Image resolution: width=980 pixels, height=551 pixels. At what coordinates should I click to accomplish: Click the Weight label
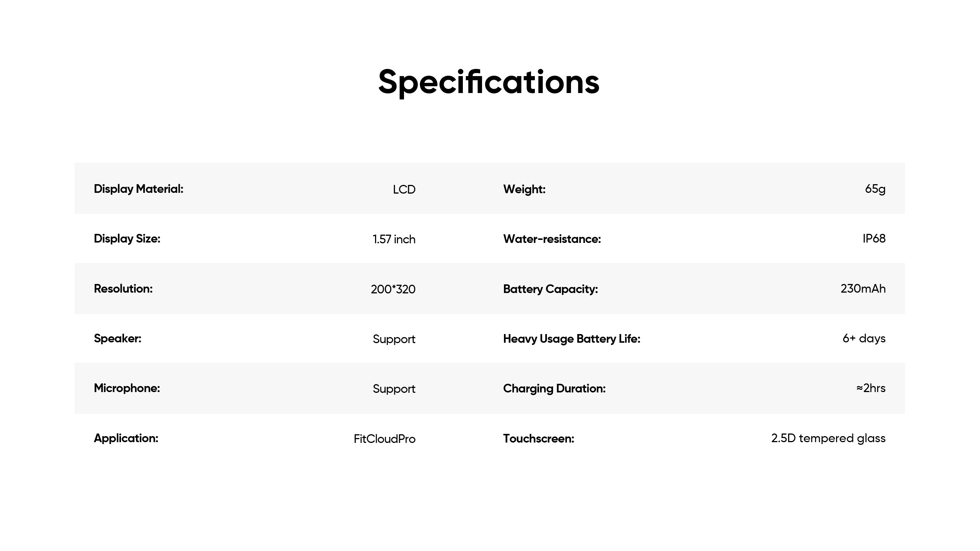pos(524,189)
